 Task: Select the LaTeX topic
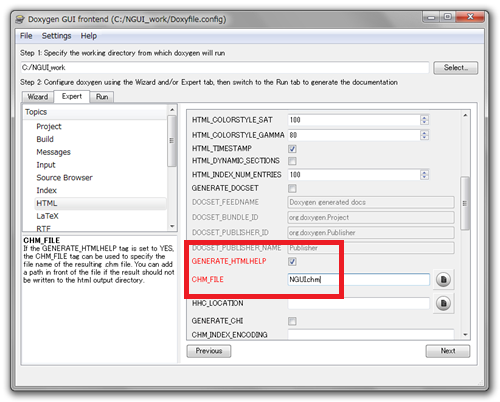tap(47, 216)
